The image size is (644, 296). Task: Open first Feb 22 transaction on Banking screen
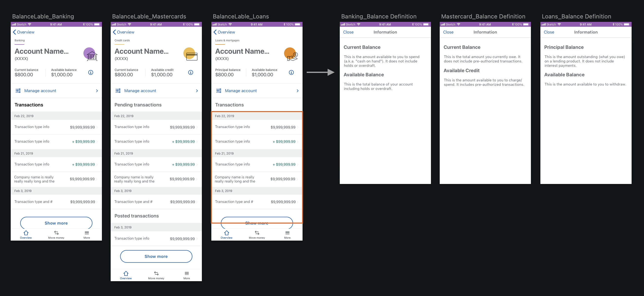(x=56, y=127)
